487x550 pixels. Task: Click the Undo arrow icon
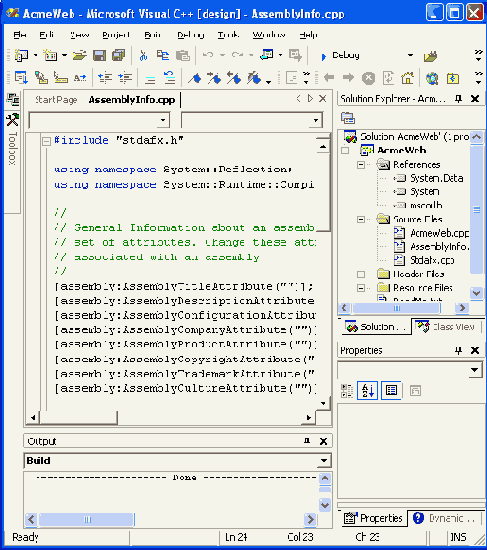tap(208, 55)
